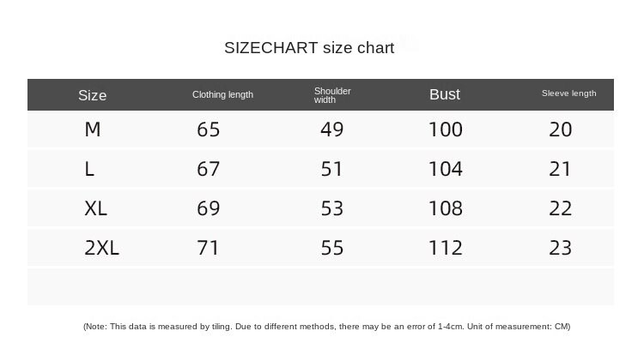Select the Bust column header
Viewport: 644px width, 355px height.
(445, 94)
